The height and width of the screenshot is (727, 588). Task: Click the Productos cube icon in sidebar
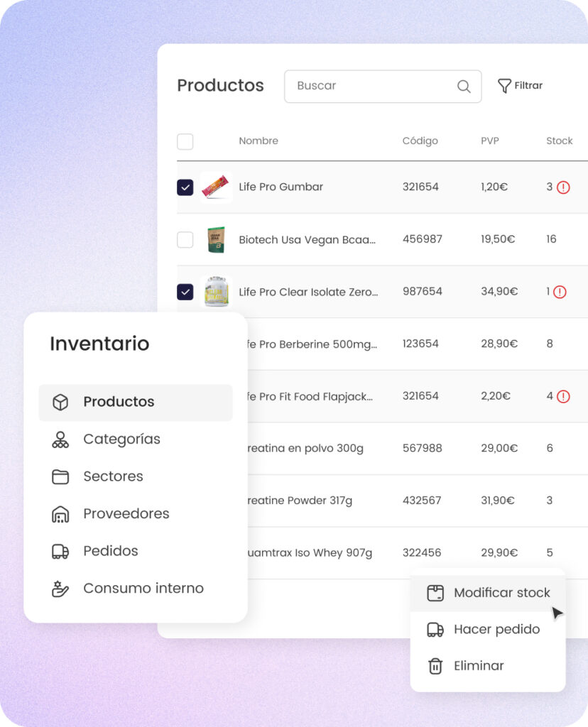point(60,402)
